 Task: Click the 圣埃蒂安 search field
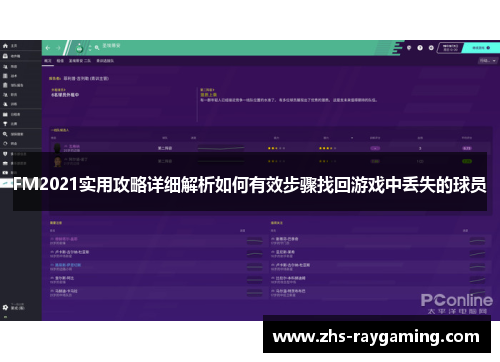point(111,46)
